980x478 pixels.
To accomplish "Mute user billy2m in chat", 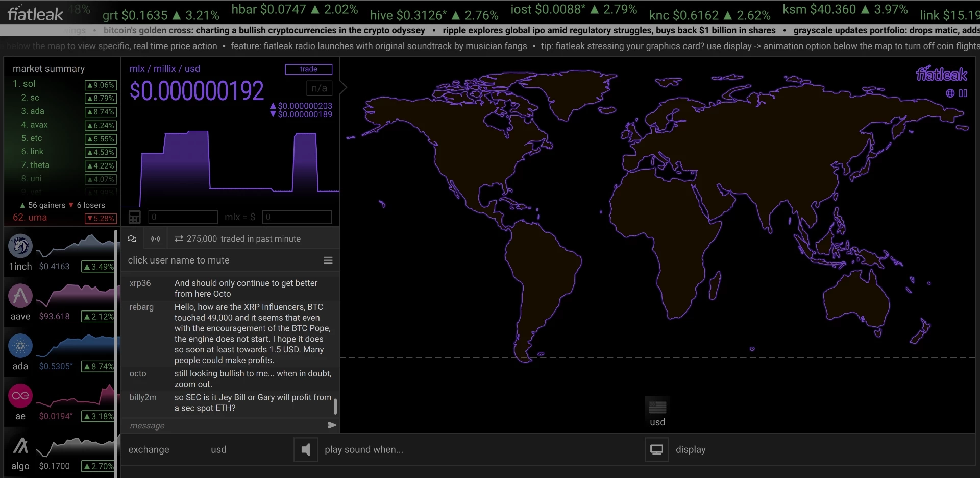I will [x=143, y=397].
